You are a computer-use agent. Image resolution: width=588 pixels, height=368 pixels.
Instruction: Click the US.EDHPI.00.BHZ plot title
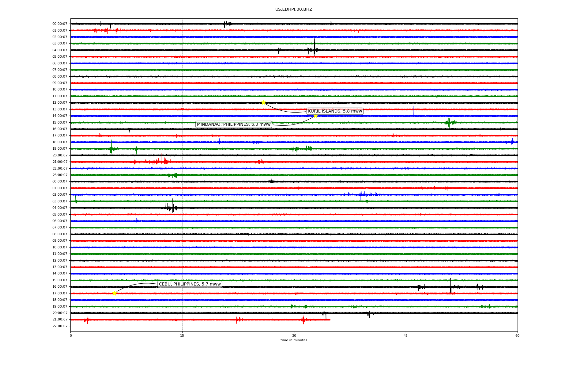click(x=293, y=10)
